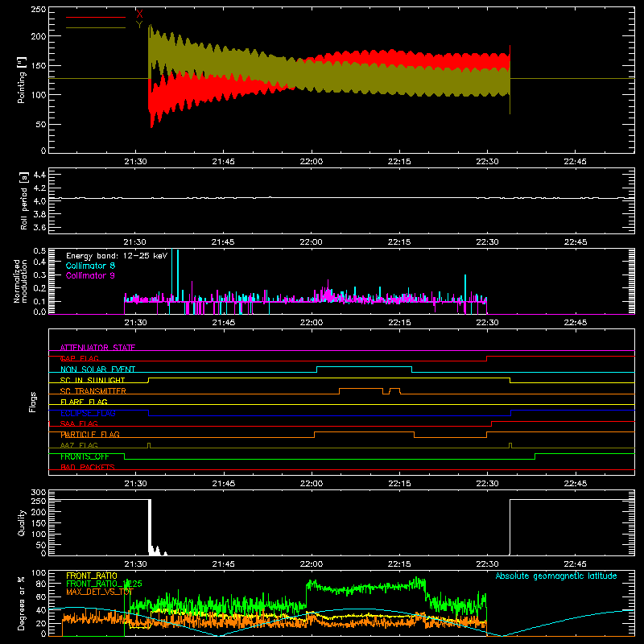Screen dimensions: 644x644
Task: Click the NON_SOLAR_EVENT flag label
Action: click(x=97, y=369)
